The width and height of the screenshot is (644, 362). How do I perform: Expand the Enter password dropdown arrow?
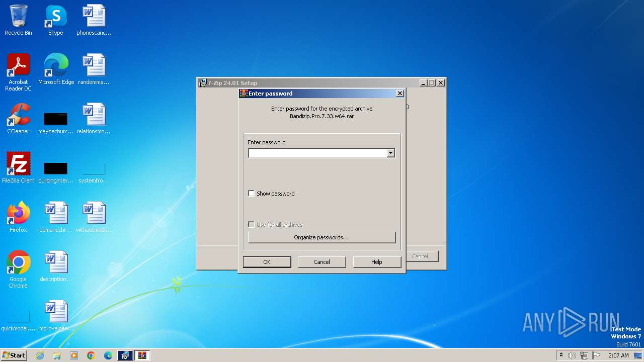pyautogui.click(x=390, y=153)
